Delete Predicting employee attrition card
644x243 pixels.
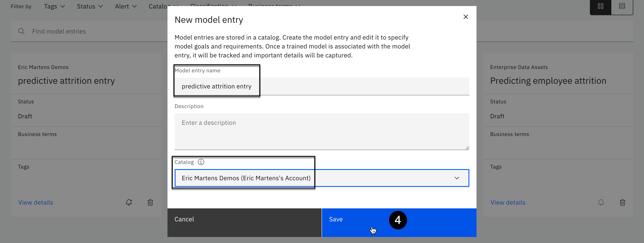pos(623,202)
